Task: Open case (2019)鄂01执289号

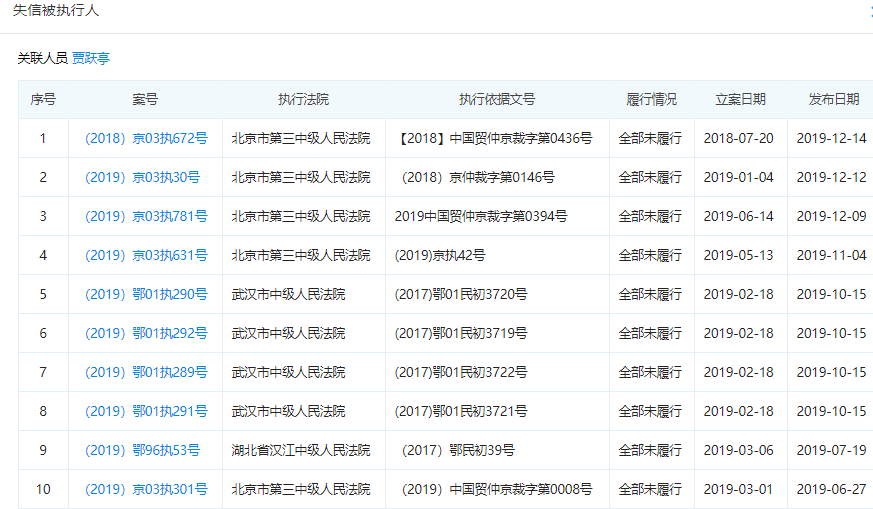Action: click(x=146, y=372)
